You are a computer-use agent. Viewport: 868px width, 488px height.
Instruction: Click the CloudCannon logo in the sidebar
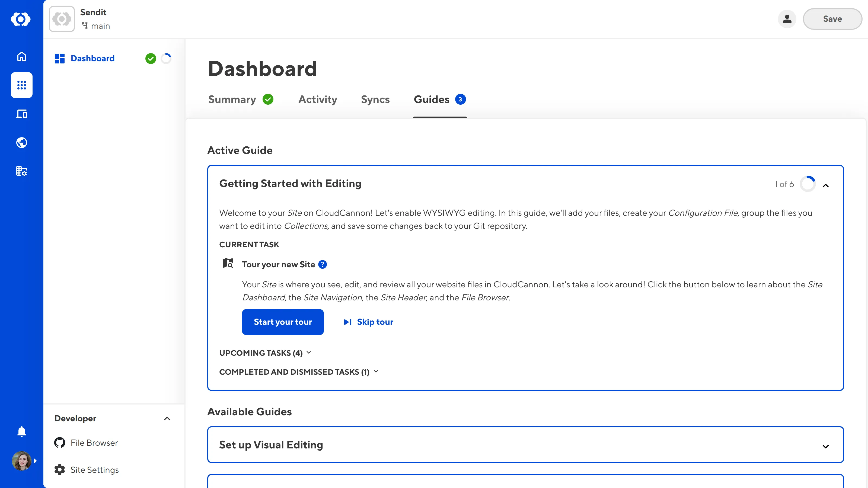tap(21, 19)
